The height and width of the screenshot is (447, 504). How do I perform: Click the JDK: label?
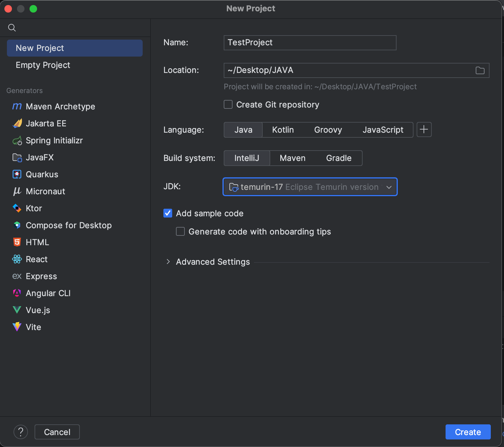(172, 186)
